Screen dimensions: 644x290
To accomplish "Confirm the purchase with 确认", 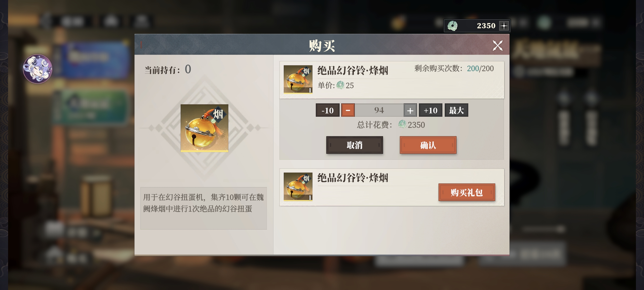I will 428,145.
